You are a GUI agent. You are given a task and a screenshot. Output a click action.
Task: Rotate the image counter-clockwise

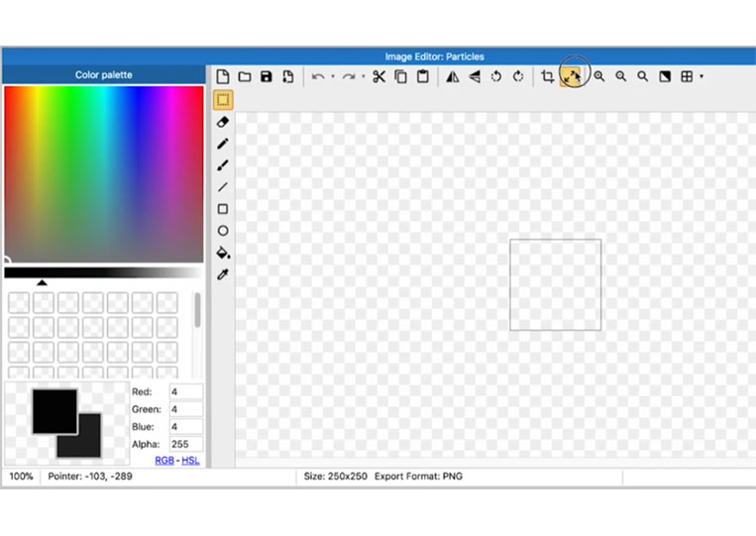click(496, 76)
